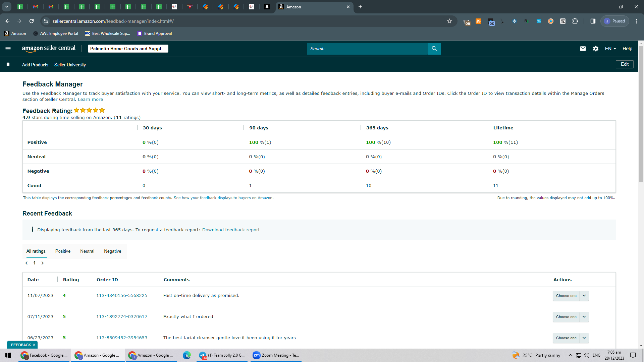Open the AWL Employee Portal bookmark

[x=56, y=34]
